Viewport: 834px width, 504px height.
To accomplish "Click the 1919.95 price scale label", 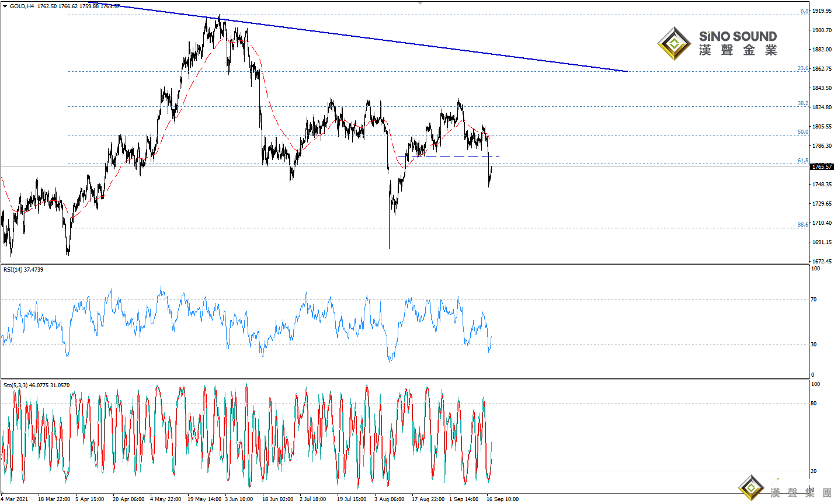I will [822, 11].
